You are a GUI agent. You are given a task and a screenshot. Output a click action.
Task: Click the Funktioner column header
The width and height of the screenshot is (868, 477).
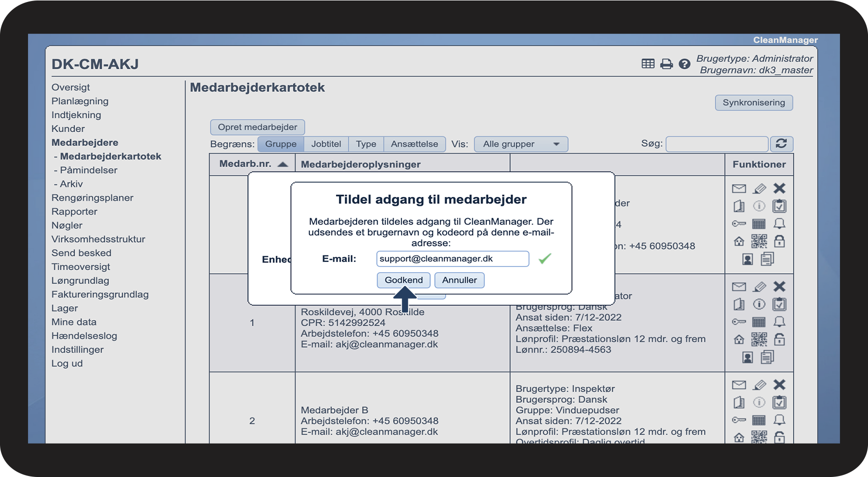pos(759,165)
